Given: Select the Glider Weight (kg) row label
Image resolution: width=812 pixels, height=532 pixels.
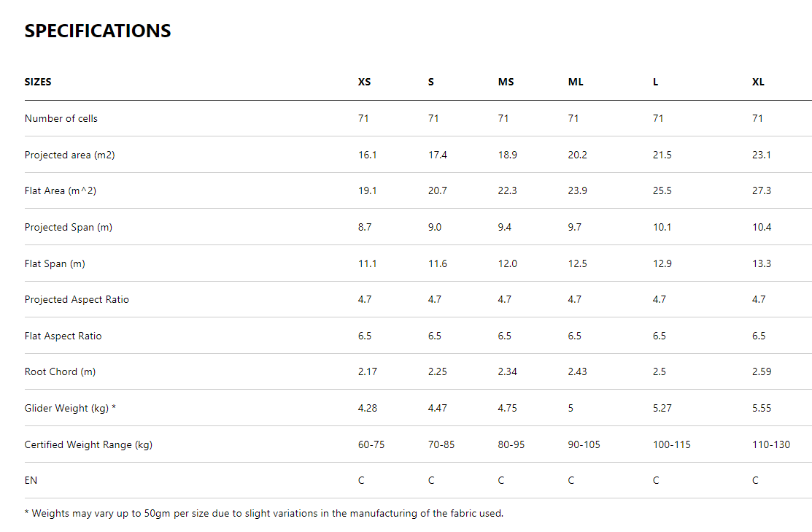Looking at the screenshot, I should [70, 408].
